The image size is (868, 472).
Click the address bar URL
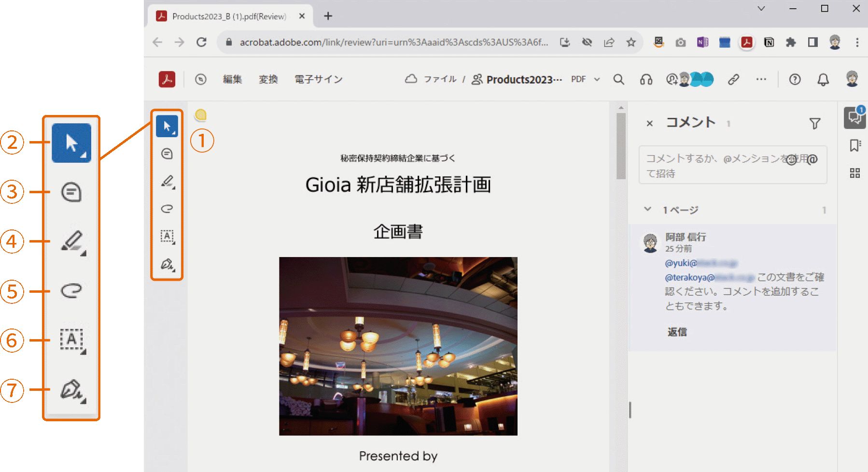pos(394,43)
